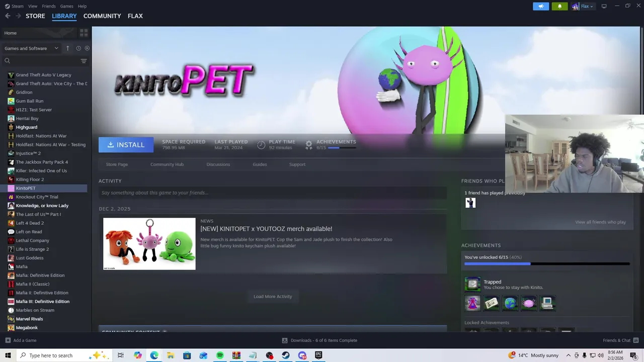Open the Help menu
The image size is (644, 362).
coord(82,6)
